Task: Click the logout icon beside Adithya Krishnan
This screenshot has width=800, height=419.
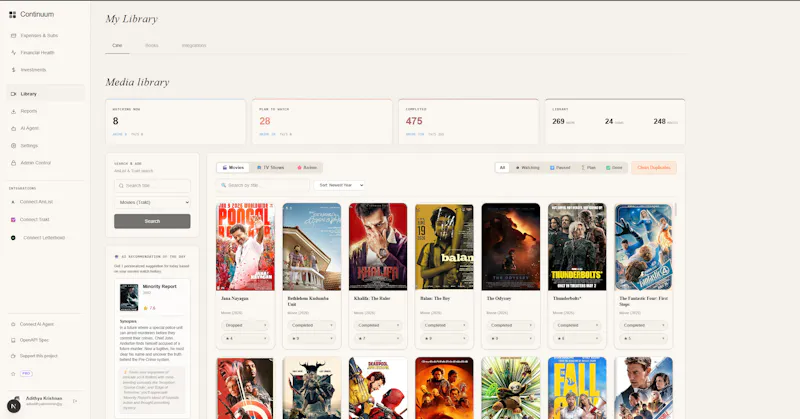Action: click(75, 401)
